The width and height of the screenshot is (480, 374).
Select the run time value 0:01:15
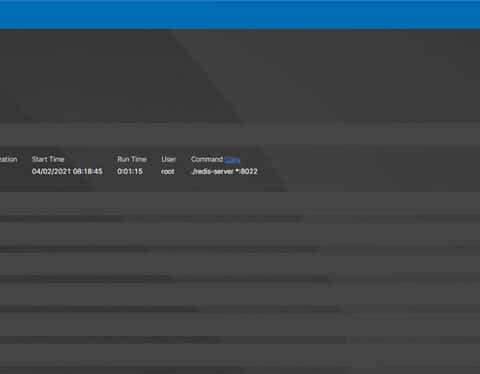click(130, 171)
